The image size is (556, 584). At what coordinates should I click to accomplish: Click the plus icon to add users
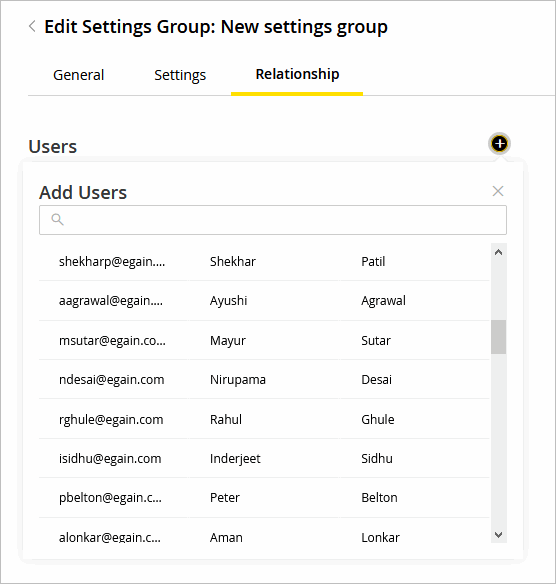click(499, 143)
